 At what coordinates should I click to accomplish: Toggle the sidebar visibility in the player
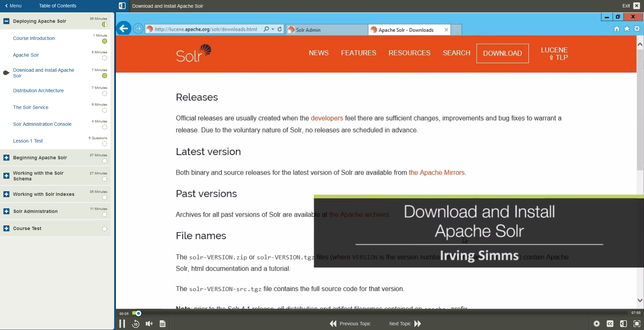(x=623, y=323)
